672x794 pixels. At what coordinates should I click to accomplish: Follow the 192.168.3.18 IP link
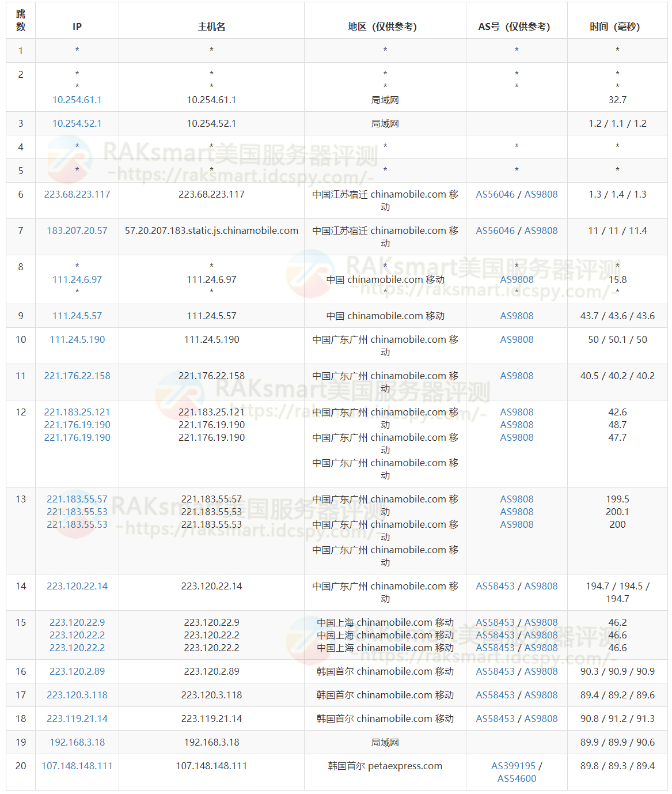point(77,742)
